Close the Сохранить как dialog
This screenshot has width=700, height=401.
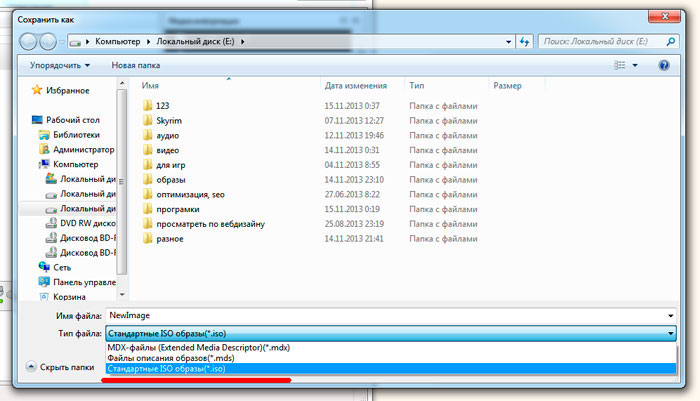pyautogui.click(x=665, y=16)
